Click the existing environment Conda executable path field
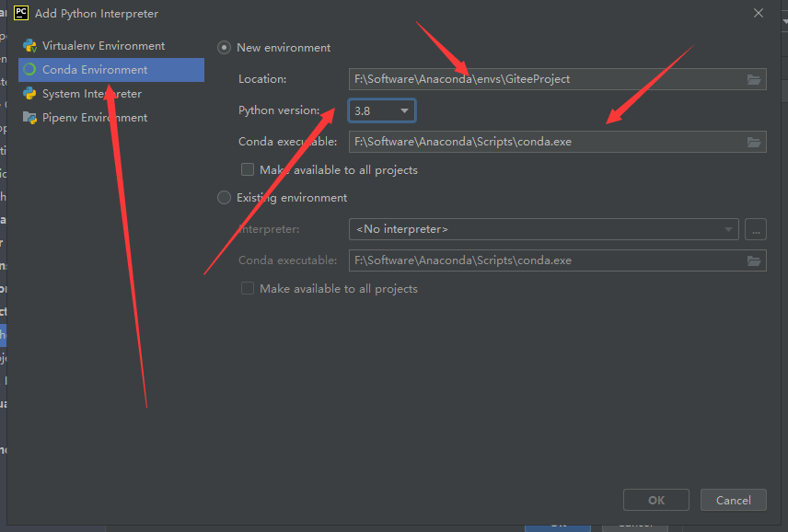Image resolution: width=788 pixels, height=532 pixels. click(x=557, y=260)
